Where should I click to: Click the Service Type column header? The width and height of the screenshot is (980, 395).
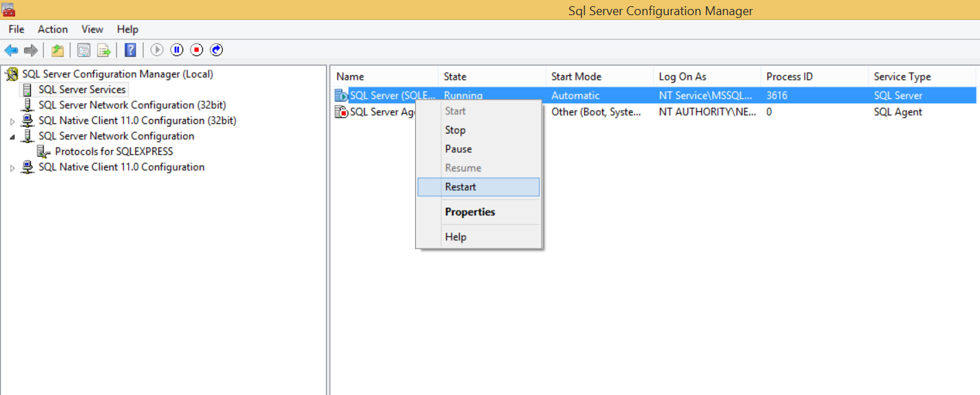922,76
